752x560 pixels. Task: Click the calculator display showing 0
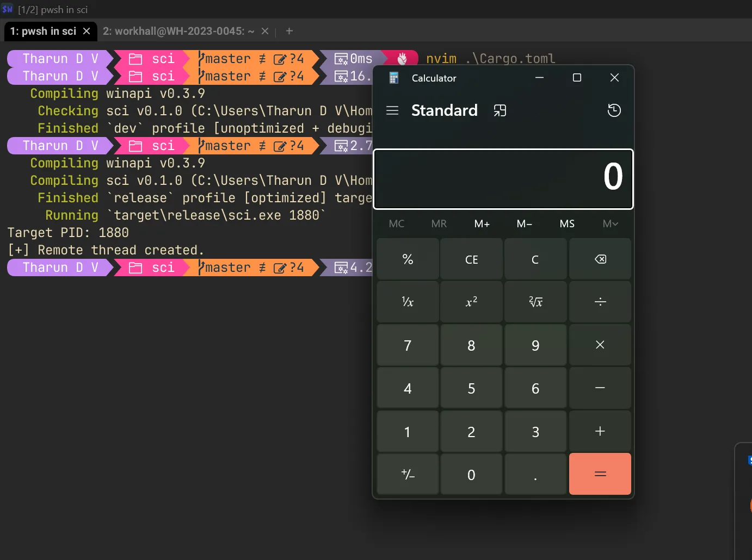pyautogui.click(x=503, y=179)
